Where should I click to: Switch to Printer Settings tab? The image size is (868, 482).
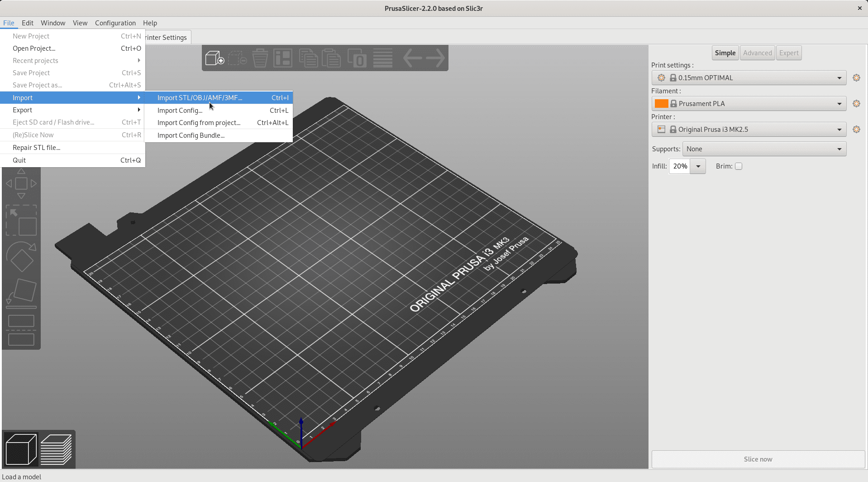coord(168,38)
